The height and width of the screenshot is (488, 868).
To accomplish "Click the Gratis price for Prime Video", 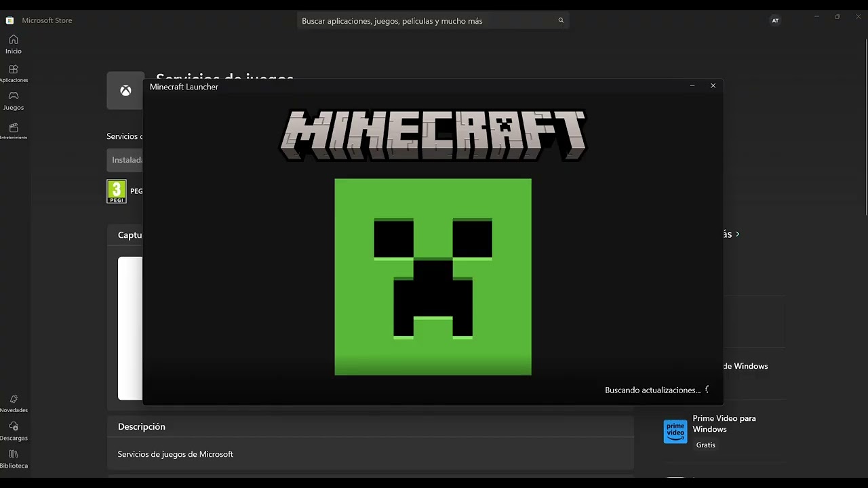I will (x=705, y=445).
